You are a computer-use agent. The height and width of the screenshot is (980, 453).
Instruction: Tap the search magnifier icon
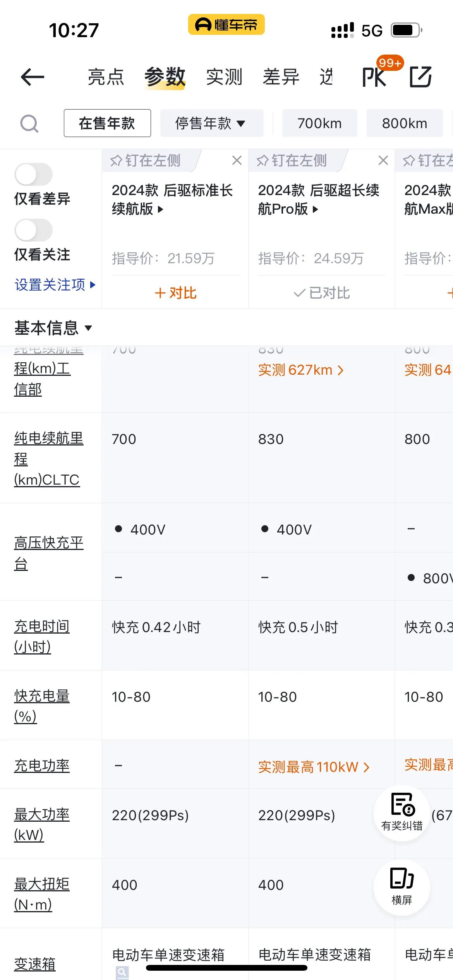[29, 123]
